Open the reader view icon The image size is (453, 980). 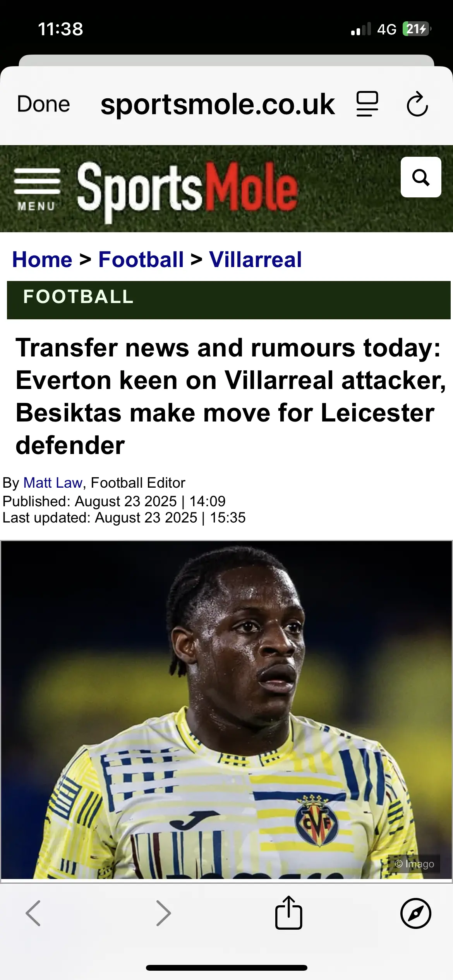point(367,104)
